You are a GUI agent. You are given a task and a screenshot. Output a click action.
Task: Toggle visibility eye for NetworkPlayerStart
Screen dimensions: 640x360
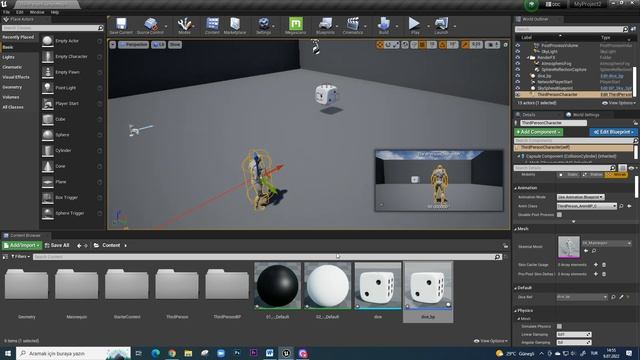click(518, 82)
